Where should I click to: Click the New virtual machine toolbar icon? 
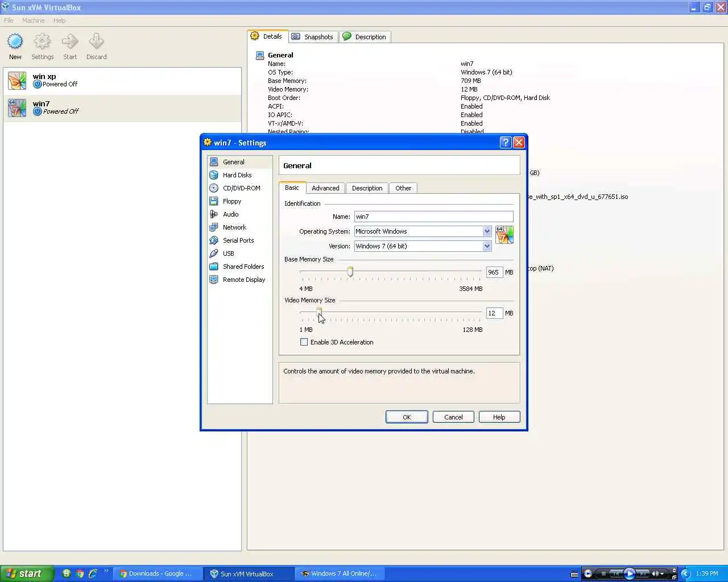(15, 47)
